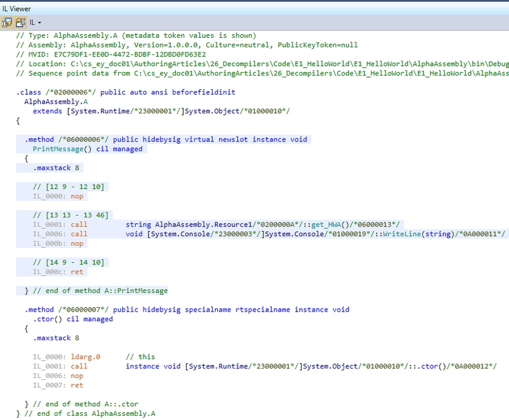Click the ret instruction at IL_000c
Screen dimensions: 509x420
click(76, 271)
